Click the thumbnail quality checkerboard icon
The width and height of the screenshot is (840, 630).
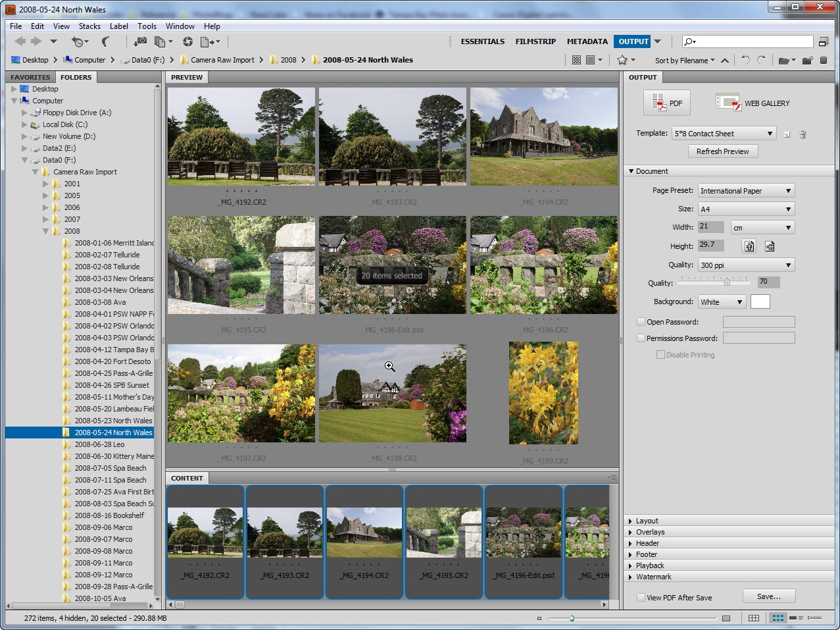576,60
